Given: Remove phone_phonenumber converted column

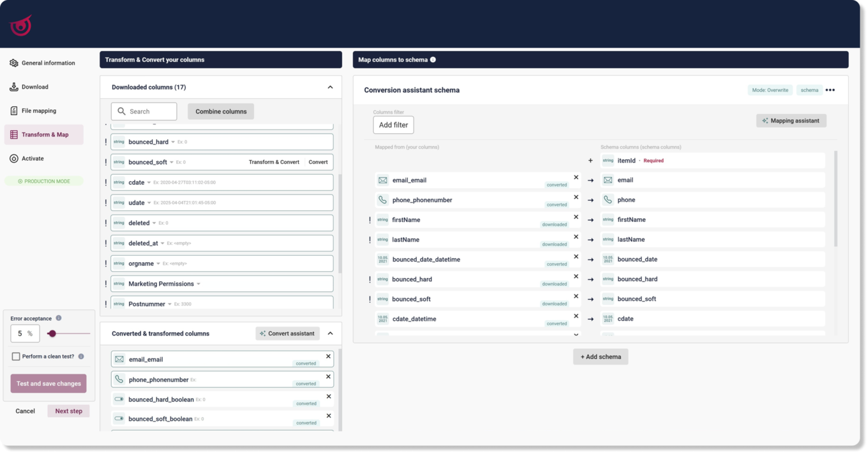Looking at the screenshot, I should pos(328,377).
